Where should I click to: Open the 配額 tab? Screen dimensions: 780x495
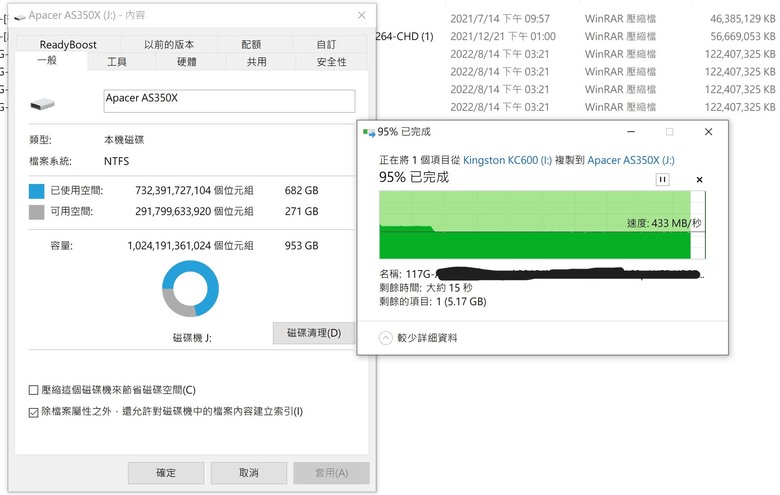click(x=251, y=44)
